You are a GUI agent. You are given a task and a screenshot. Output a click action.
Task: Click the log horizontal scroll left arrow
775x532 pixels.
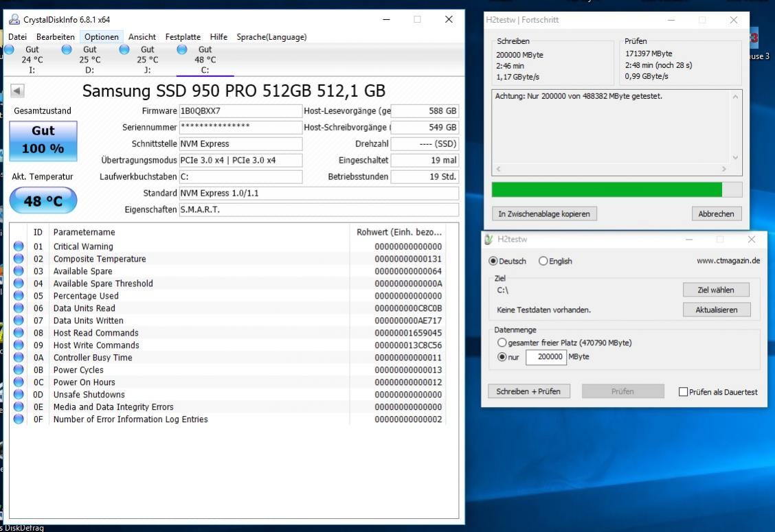coord(498,169)
